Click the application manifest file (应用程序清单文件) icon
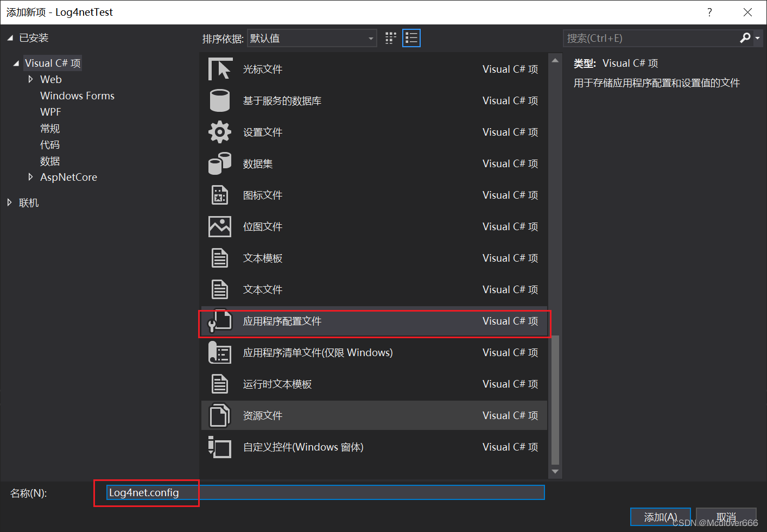This screenshot has height=532, width=767. [220, 352]
